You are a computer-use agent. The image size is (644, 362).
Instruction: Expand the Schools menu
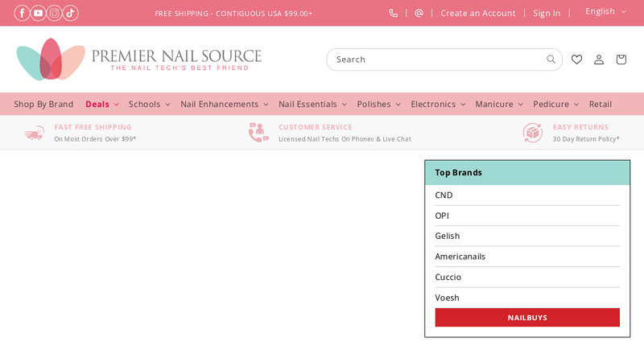(x=149, y=105)
